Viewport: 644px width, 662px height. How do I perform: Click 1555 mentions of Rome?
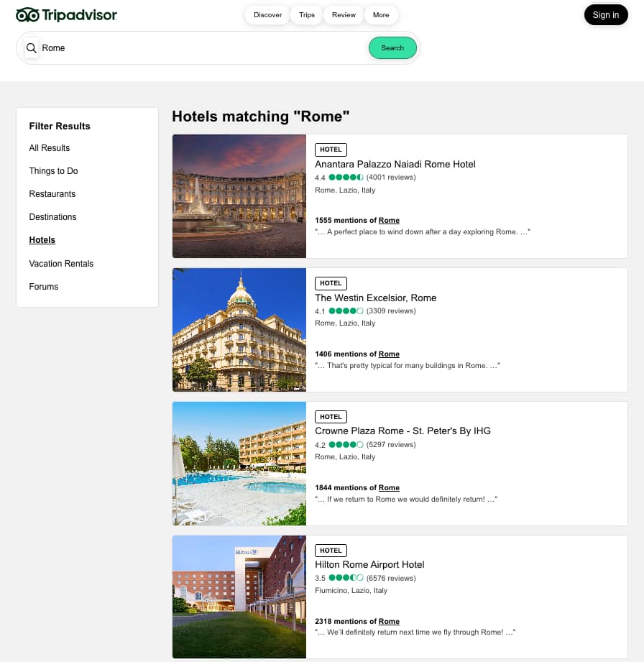(x=356, y=221)
